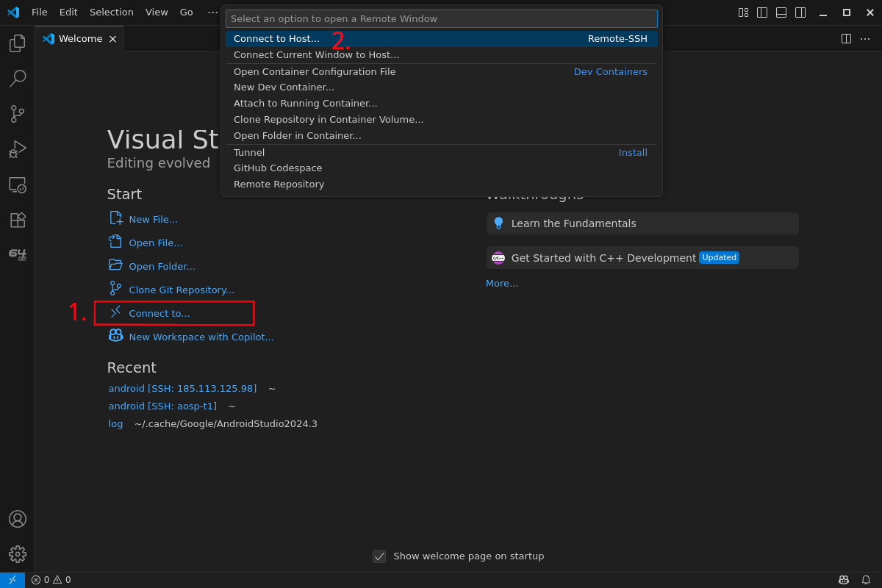Open the Source Control view

coord(18,114)
